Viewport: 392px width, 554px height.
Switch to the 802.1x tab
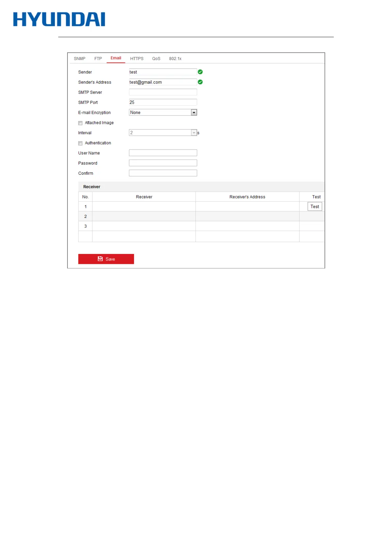[x=175, y=59]
